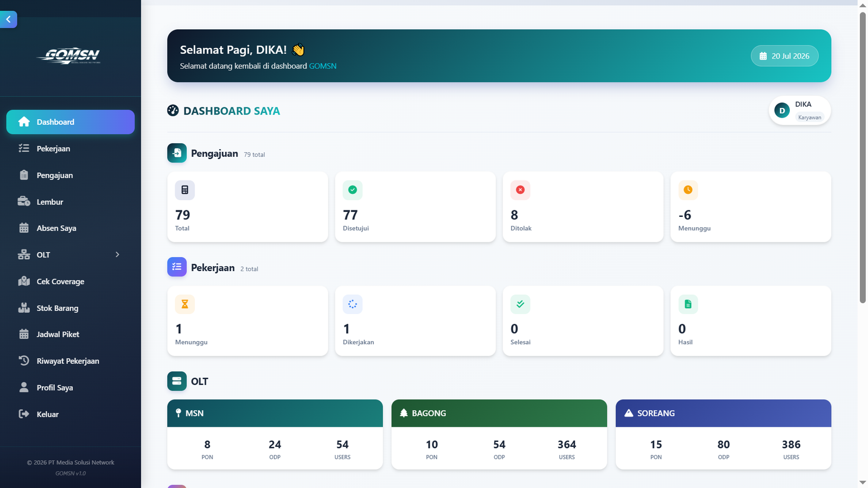This screenshot has height=488, width=868.
Task: Click the dashboard gauge icon beside DASHBOARD SAYA
Action: point(173,111)
